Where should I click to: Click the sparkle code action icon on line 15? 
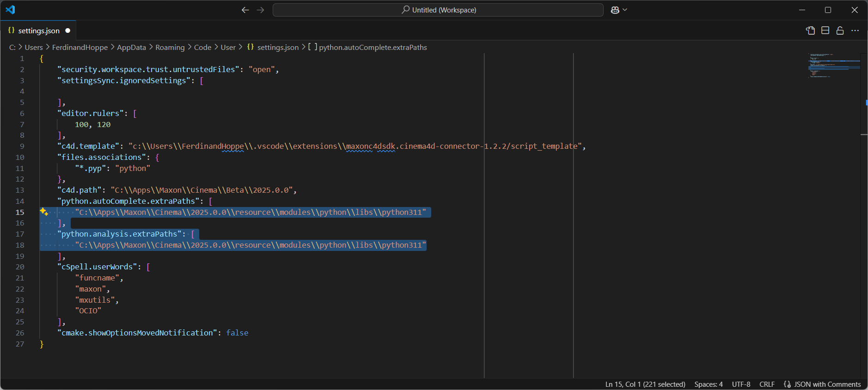(x=44, y=212)
